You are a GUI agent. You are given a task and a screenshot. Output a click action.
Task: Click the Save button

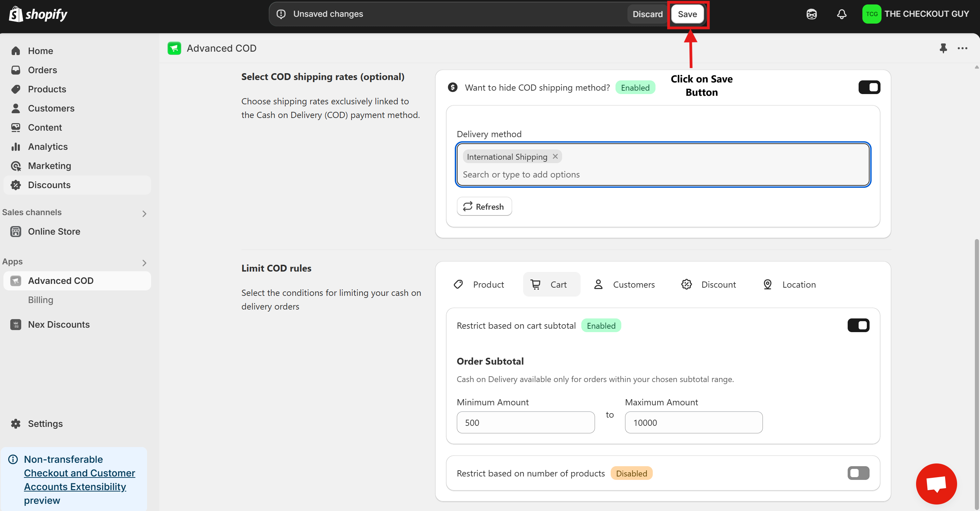point(687,14)
